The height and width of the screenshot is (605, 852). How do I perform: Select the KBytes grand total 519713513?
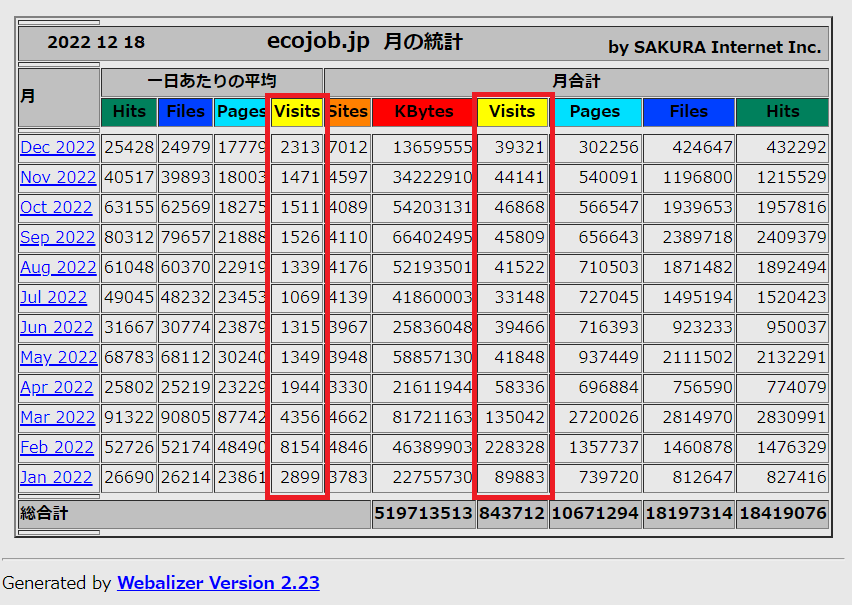(x=423, y=514)
